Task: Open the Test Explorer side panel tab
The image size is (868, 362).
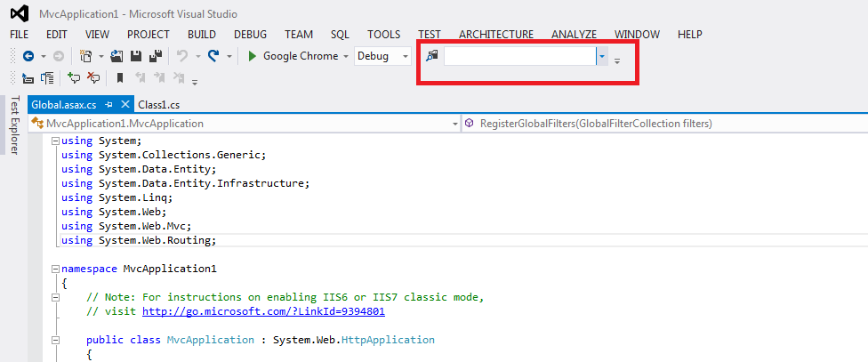Action: [15, 125]
